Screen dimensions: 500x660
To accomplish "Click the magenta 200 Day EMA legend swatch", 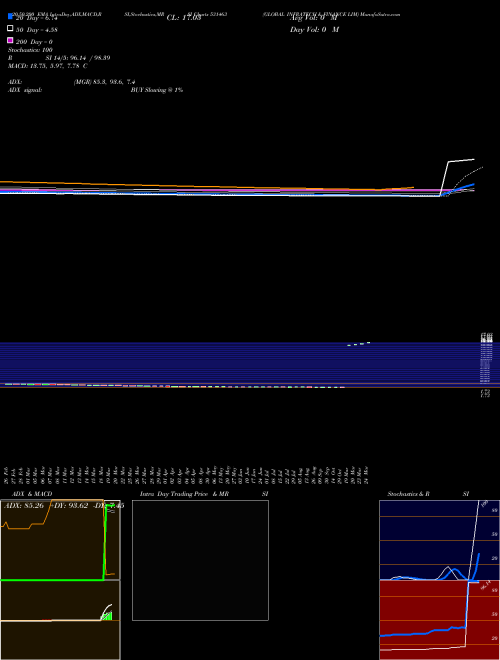I will [x=10, y=40].
